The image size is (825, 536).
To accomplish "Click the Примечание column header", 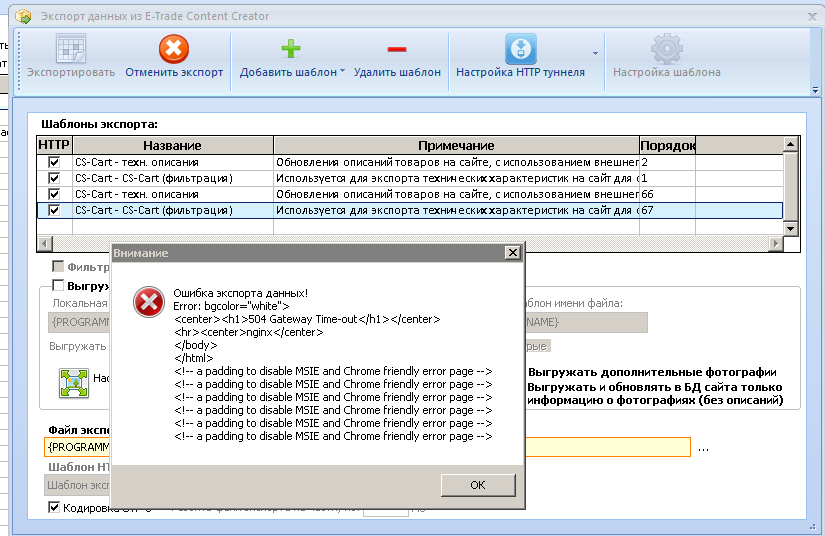I will coord(456,145).
